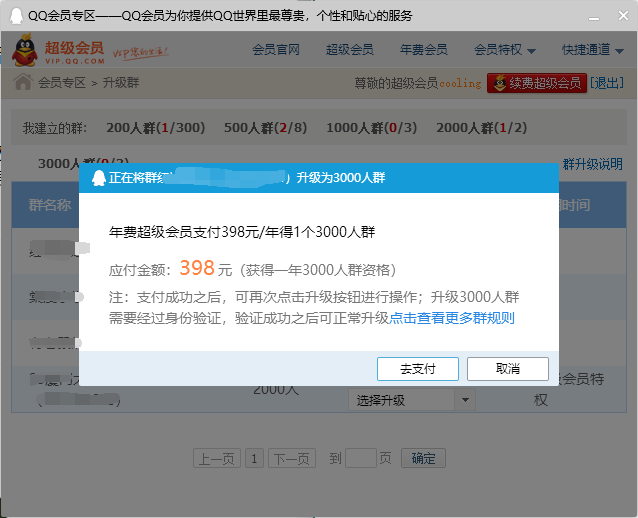638x518 pixels.
Task: Open 超级会员 navigation item
Action: click(350, 50)
